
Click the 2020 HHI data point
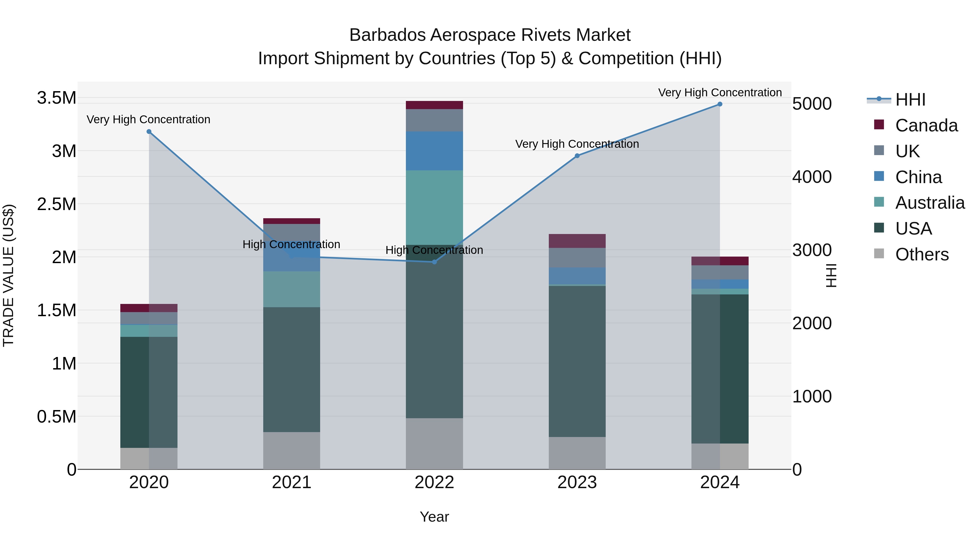click(149, 132)
